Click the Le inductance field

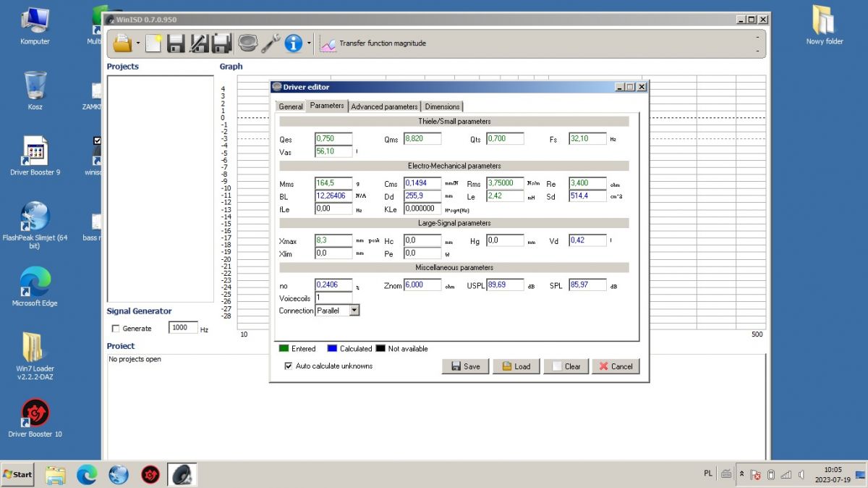[x=505, y=196]
